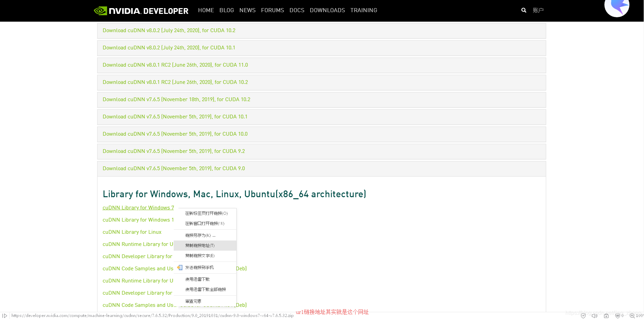Click first cuDNN Code Samples and Us link
644x319 pixels.
pos(138,269)
